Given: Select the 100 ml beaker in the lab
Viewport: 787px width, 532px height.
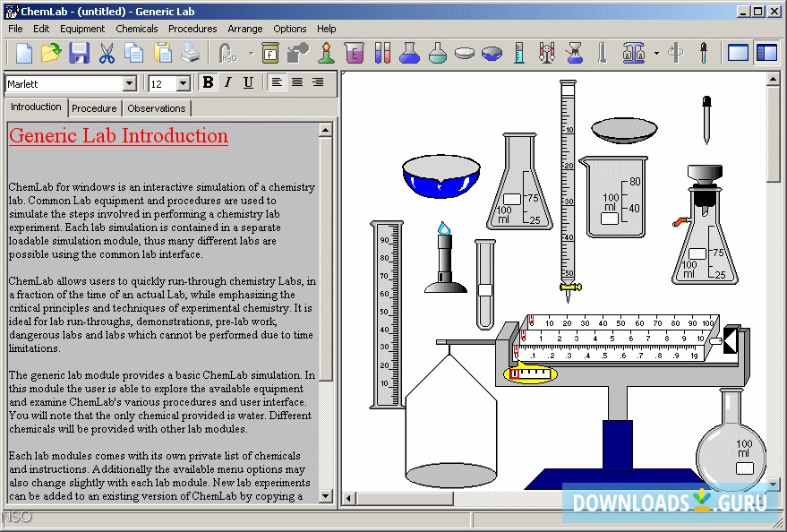Looking at the screenshot, I should pos(613,196).
